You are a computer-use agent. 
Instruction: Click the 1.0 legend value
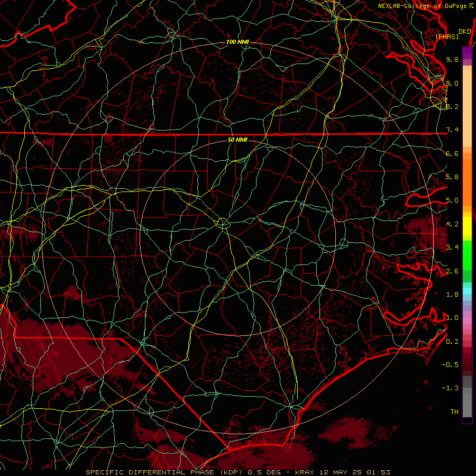pos(452,318)
